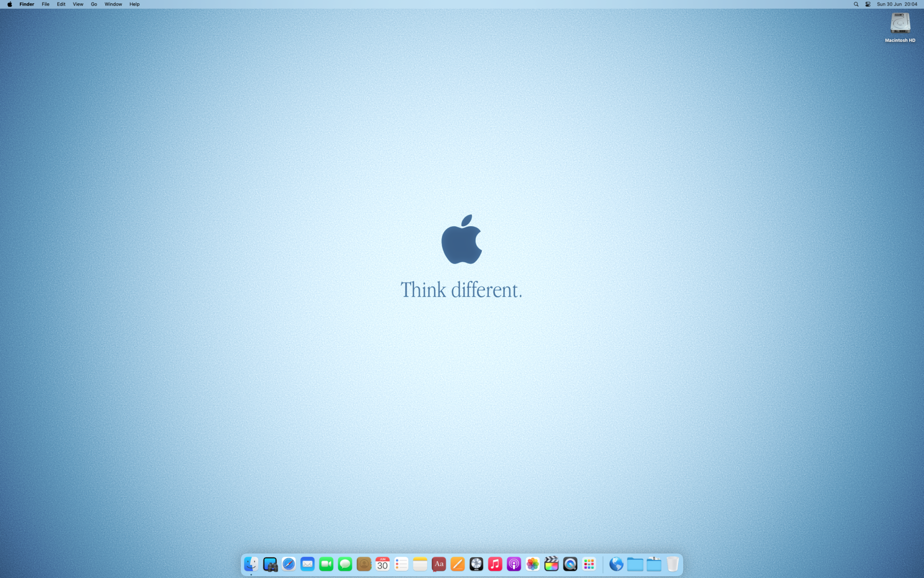Launch Final Cut Pro
Viewport: 924px width, 578px height.
(x=552, y=564)
